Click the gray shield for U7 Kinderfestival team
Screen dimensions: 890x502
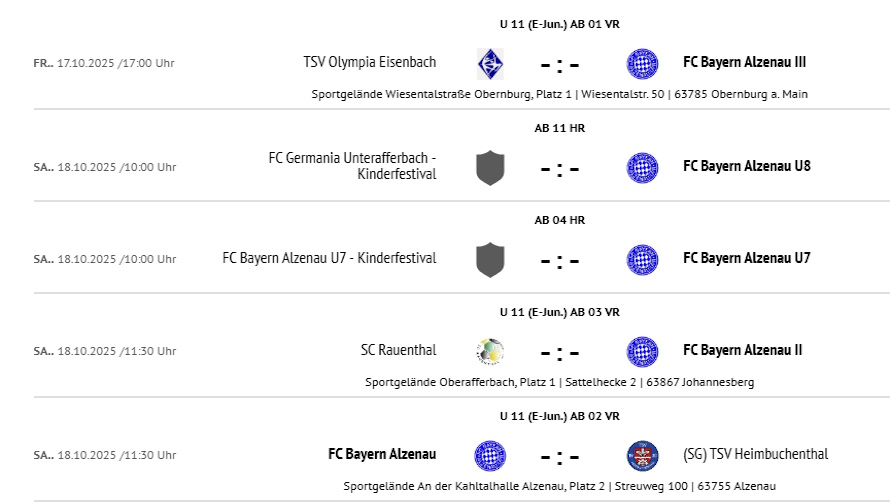click(490, 259)
